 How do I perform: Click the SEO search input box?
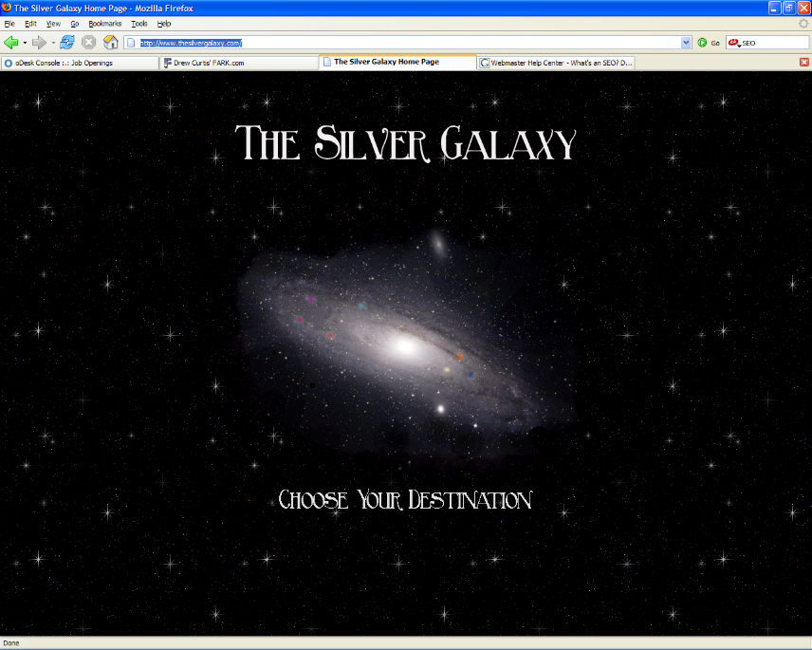click(773, 43)
